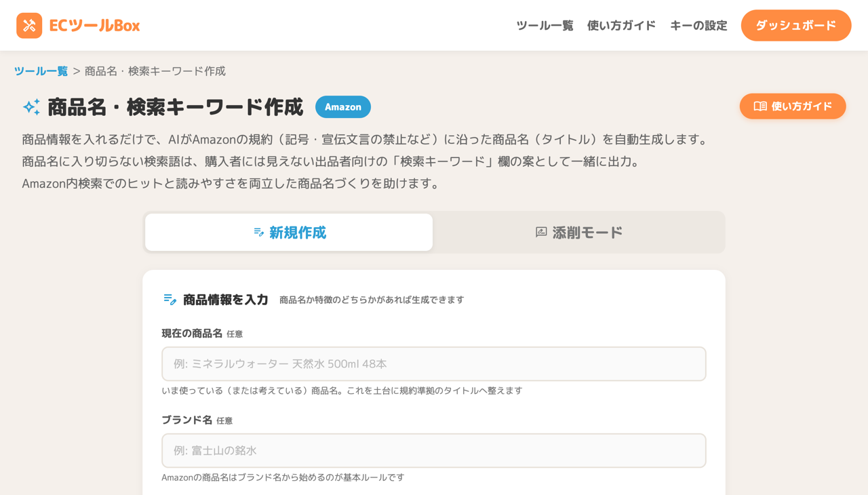This screenshot has width=868, height=495.
Task: Click the sparkle icon beside 商品名・検索キーワード作成
Action: click(31, 107)
